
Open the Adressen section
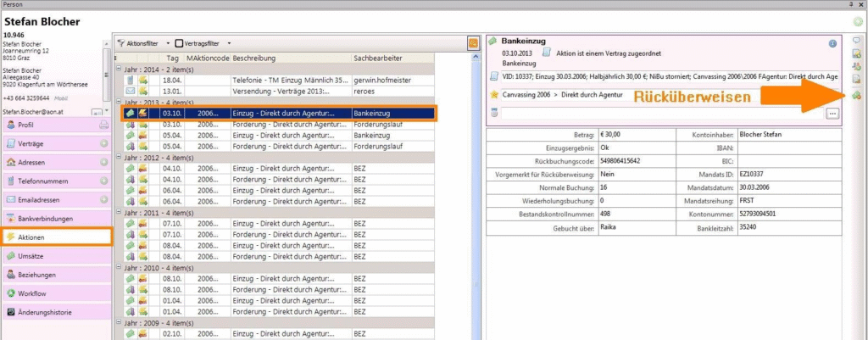pos(57,162)
